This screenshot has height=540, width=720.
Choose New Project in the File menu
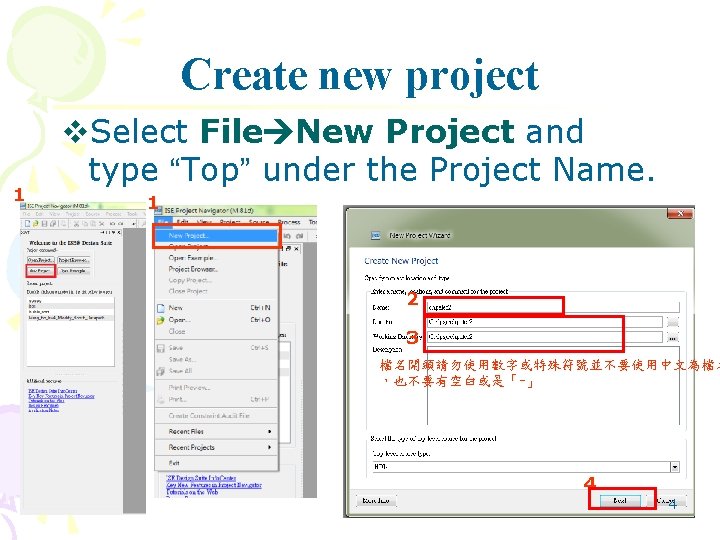click(x=216, y=236)
